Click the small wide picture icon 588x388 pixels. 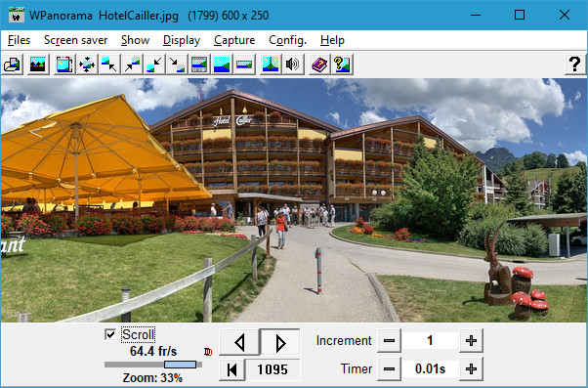click(244, 65)
